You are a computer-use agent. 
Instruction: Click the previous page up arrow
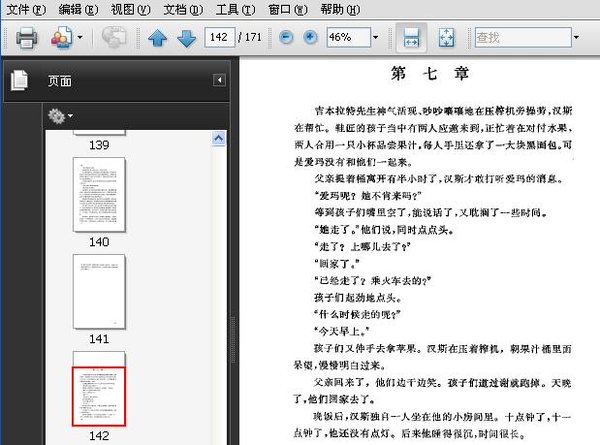pyautogui.click(x=157, y=38)
